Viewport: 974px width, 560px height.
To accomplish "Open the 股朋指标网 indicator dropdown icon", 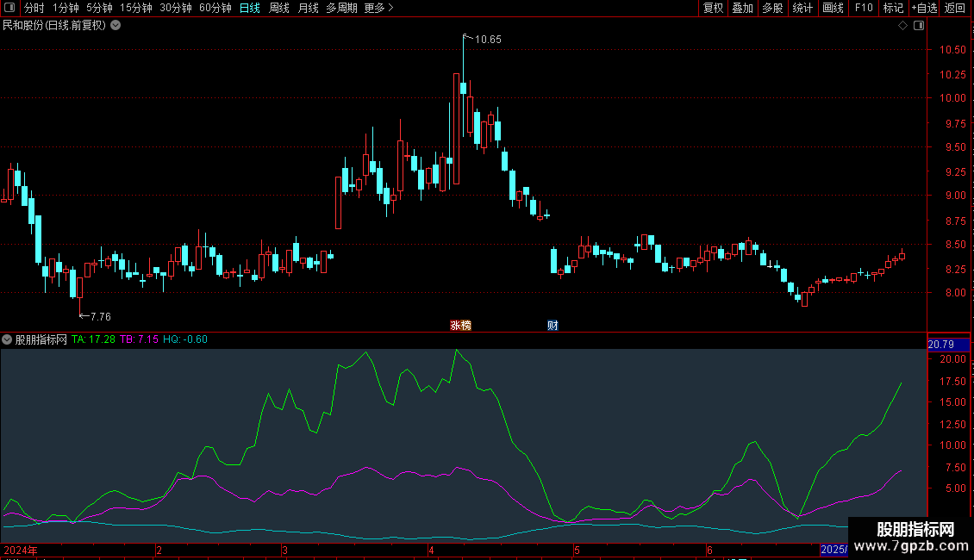I will [7, 339].
